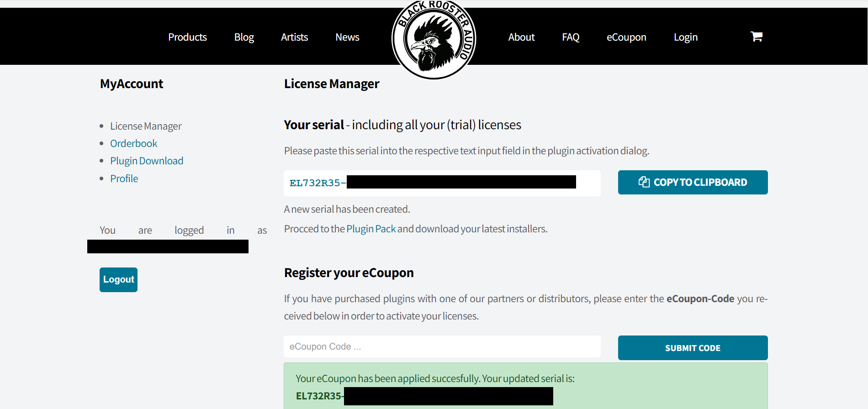Go to Plugin Download in sidebar
The width and height of the screenshot is (868, 409).
147,161
